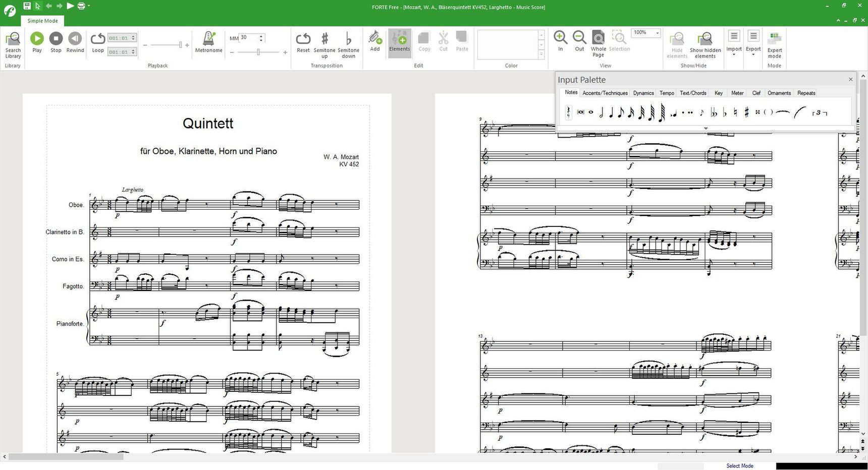
Task: Click the redo forward arrow in title bar
Action: point(59,6)
